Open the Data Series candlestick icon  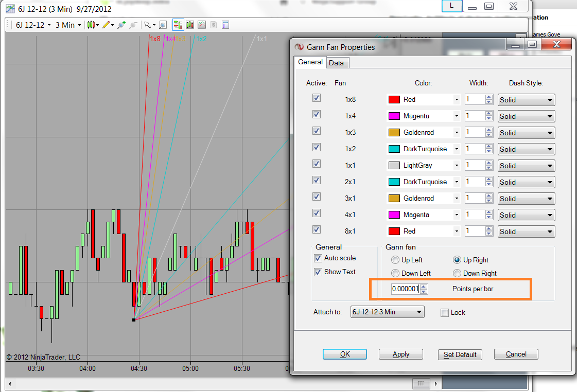coord(190,25)
